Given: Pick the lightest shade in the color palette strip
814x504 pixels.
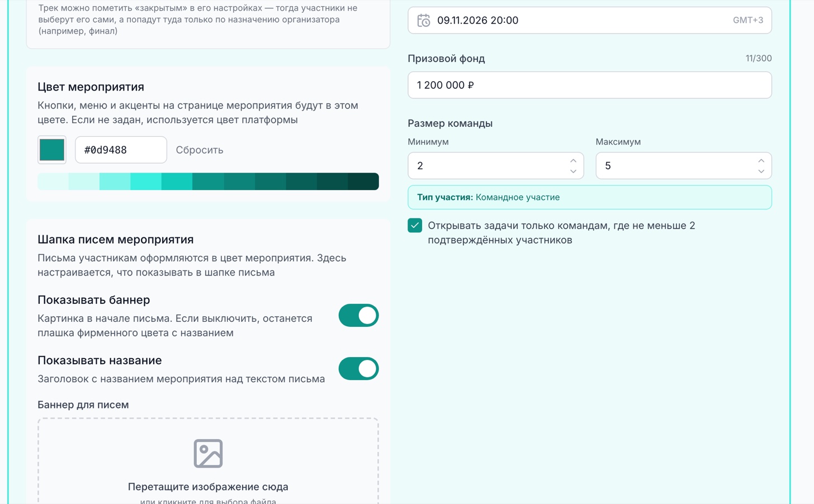Looking at the screenshot, I should click(x=53, y=182).
